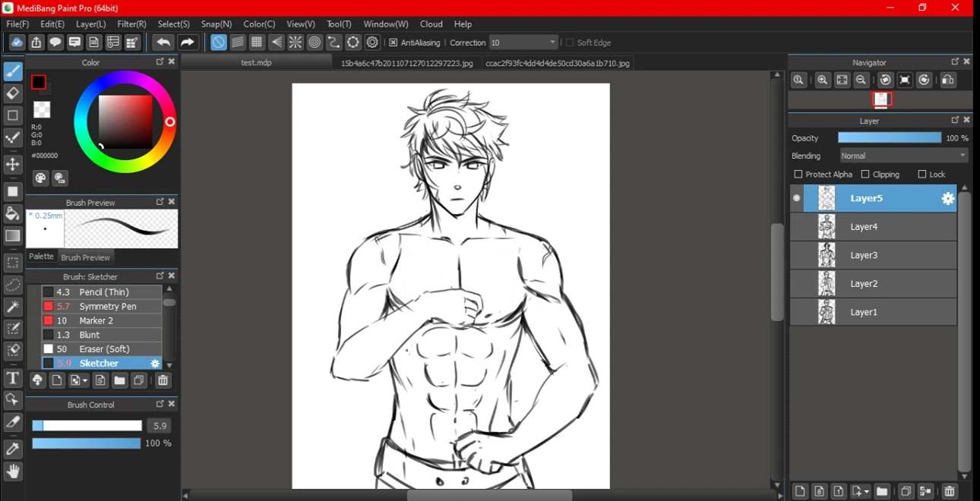Viewport: 980px width, 501px height.
Task: Toggle Layer5 visibility dot
Action: tap(797, 198)
